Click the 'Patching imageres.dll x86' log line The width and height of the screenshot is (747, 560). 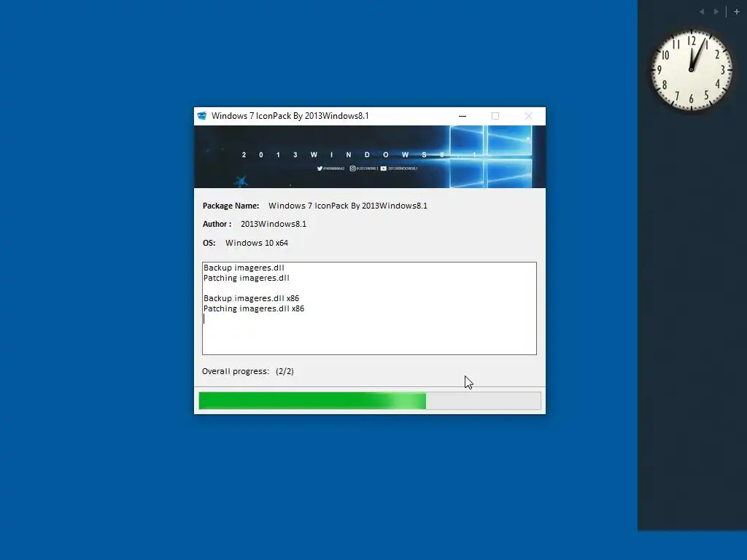[254, 308]
